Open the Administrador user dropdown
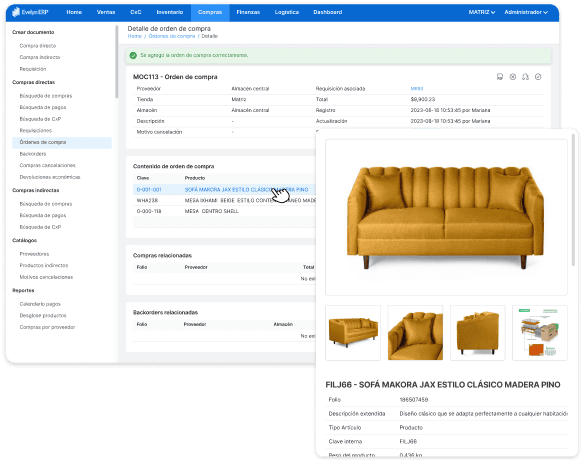Viewport: 583px width, 462px height. 526,12
